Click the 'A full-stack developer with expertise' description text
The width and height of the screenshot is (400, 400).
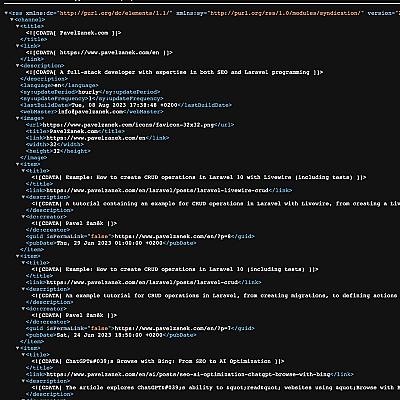pos(174,72)
